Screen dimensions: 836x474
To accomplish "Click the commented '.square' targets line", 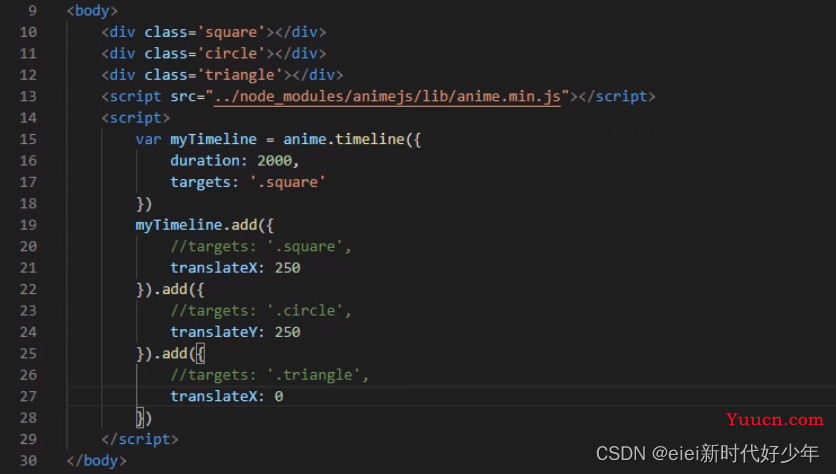I will 261,246.
